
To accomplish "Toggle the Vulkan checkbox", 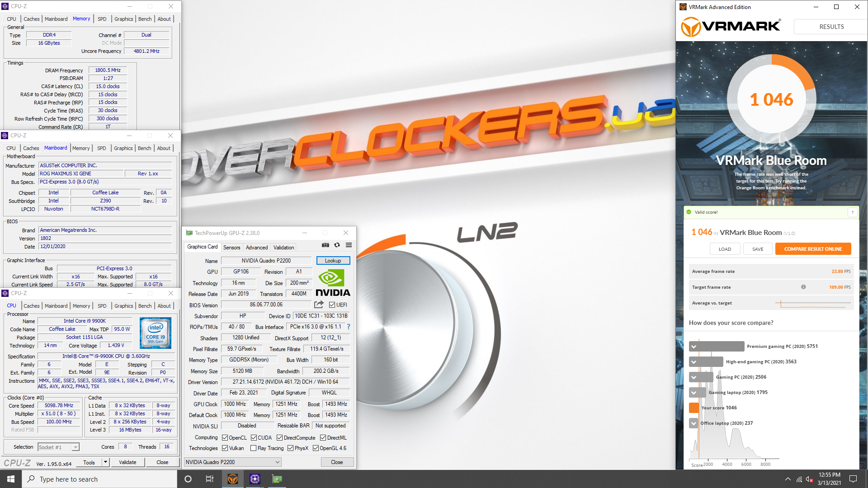I will (x=225, y=448).
